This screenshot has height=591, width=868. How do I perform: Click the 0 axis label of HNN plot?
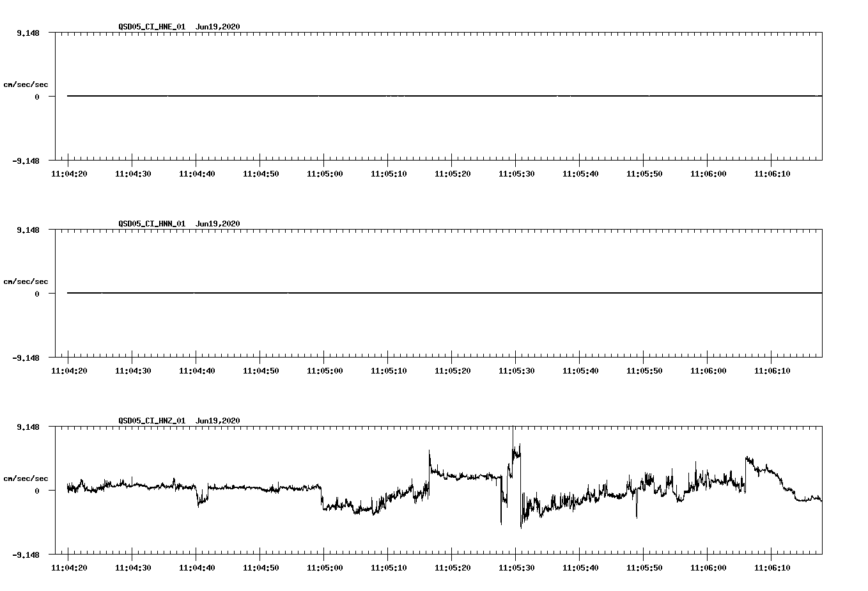[x=37, y=294]
